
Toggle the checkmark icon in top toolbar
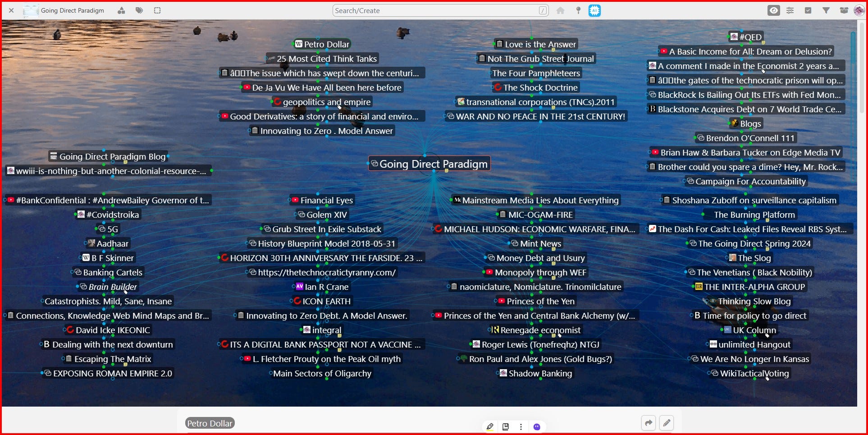pyautogui.click(x=808, y=10)
